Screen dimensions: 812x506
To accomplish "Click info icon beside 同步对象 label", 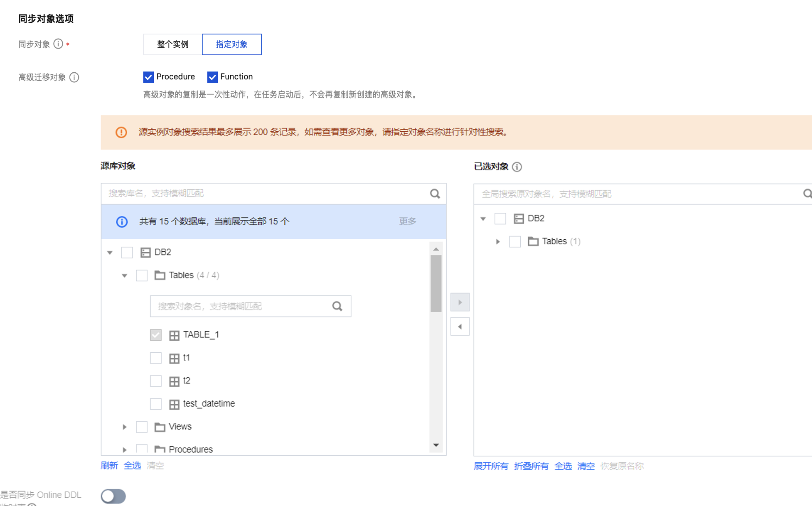I will pyautogui.click(x=58, y=44).
